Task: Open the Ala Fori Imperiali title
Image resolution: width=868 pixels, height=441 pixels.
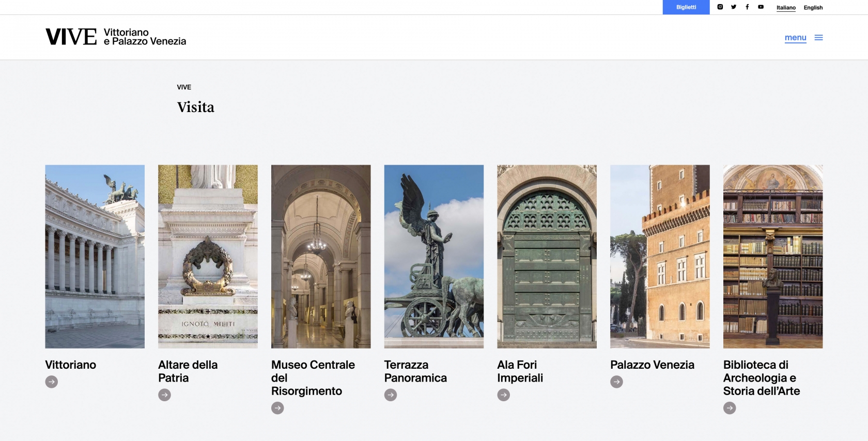Action: pyautogui.click(x=520, y=371)
